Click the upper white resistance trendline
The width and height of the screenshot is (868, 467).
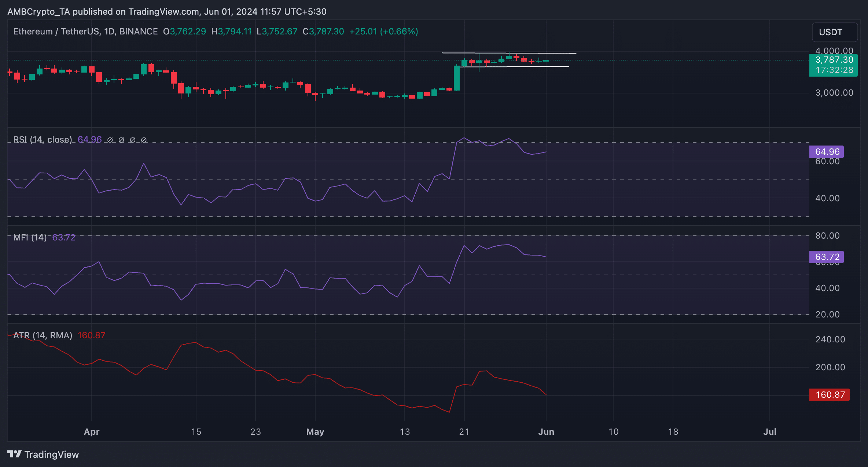[509, 53]
